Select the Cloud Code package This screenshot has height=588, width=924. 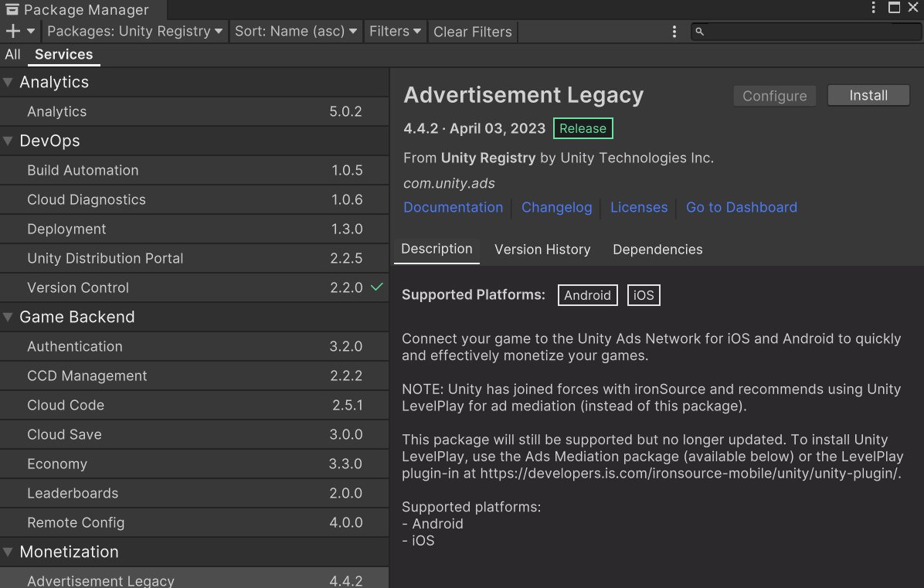click(x=195, y=406)
